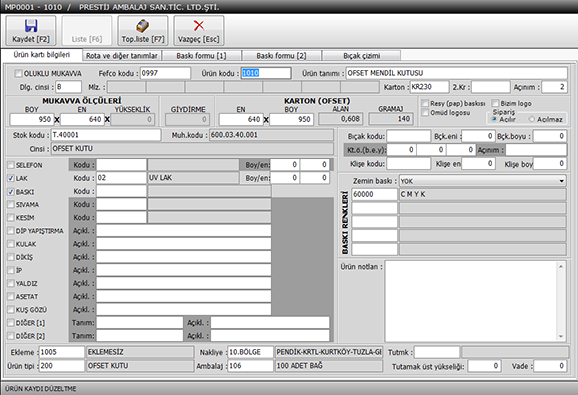Viewport: 578px width, 395px height.
Task: Open Rota ve diğer tanımlar tab
Action: [x=122, y=56]
